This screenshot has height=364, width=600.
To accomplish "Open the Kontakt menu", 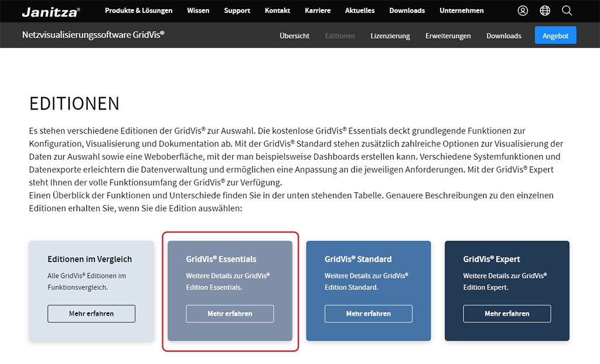I will (x=277, y=11).
